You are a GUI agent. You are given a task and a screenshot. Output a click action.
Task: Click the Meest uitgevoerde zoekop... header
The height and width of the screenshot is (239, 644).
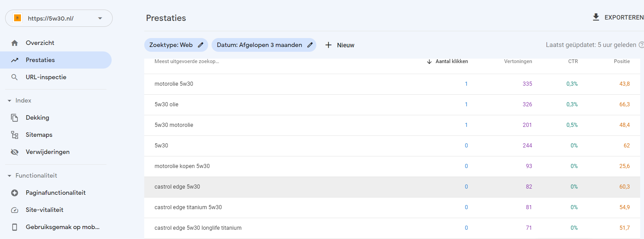pyautogui.click(x=187, y=61)
